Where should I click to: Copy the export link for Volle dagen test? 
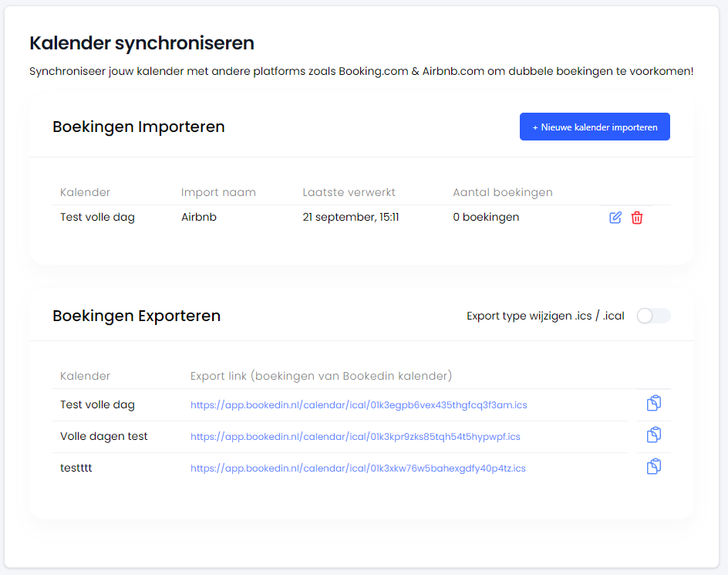(654, 435)
